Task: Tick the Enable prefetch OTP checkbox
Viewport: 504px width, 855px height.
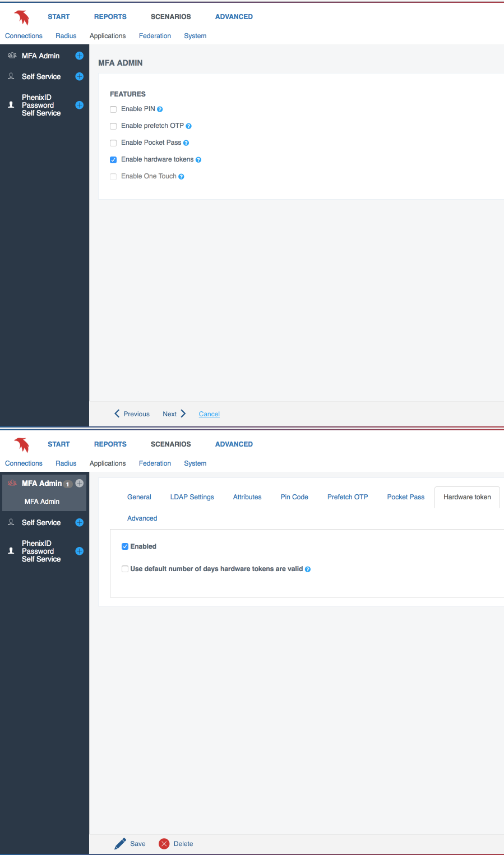Action: [x=113, y=126]
